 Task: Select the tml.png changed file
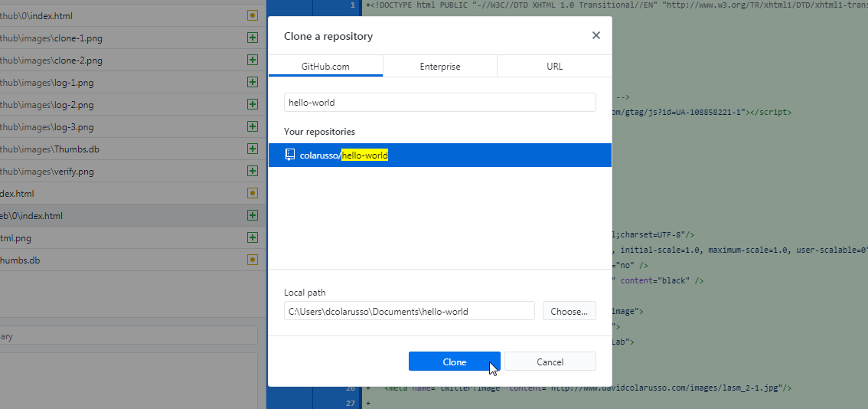click(133, 237)
